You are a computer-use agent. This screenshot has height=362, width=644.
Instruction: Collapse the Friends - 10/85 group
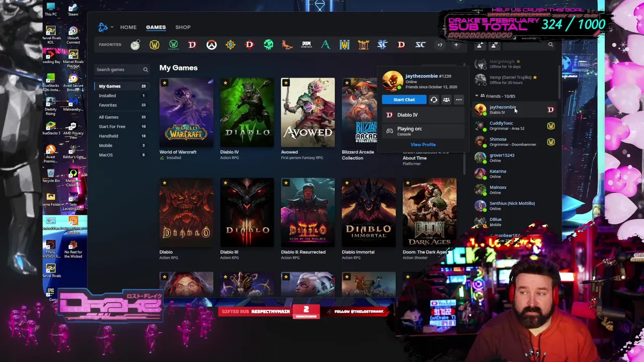tap(477, 96)
